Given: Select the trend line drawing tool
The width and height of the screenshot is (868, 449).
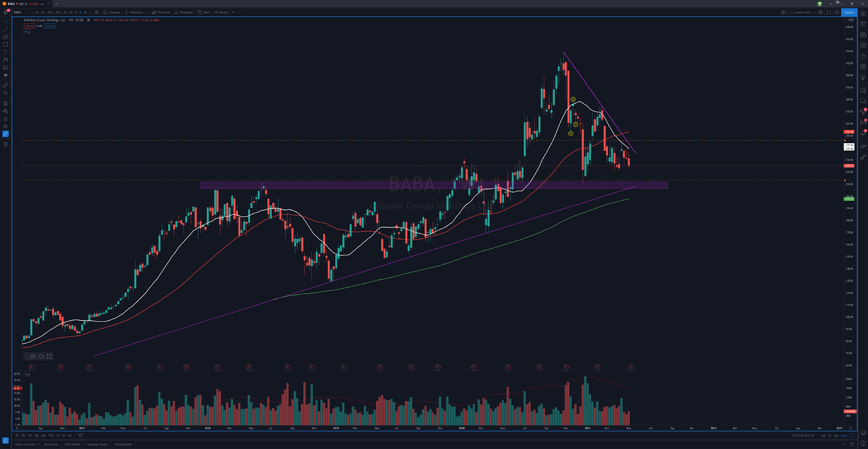Looking at the screenshot, I should (5, 29).
